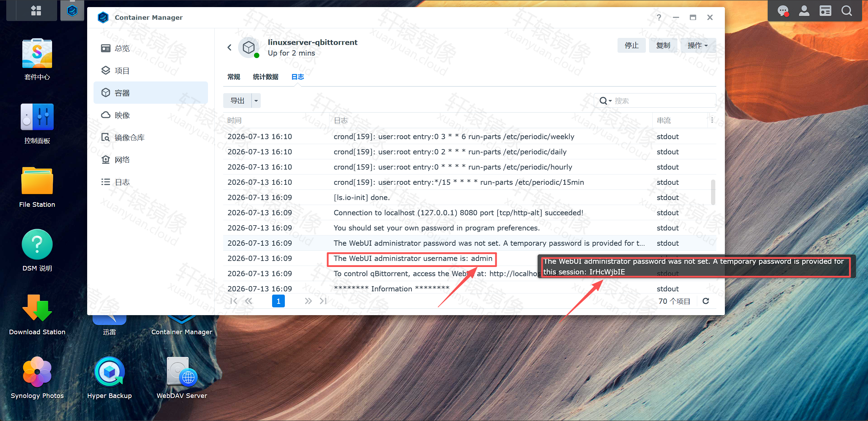
Task: Expand the 导出 dropdown arrow
Action: pos(256,101)
